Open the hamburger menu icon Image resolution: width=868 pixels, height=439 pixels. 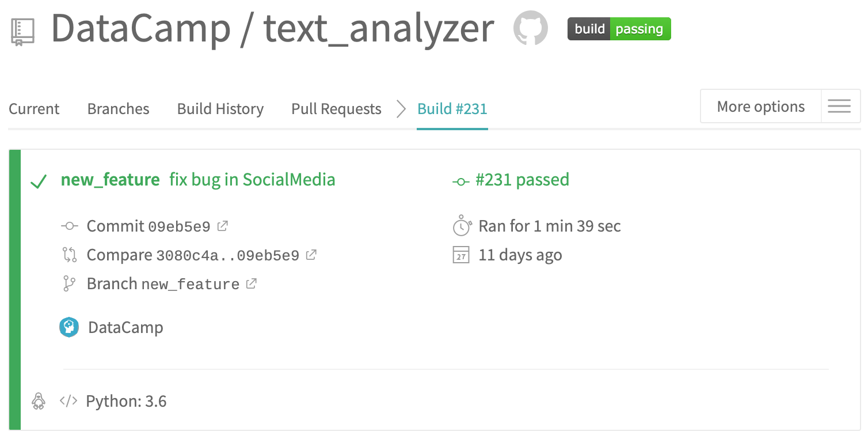839,107
